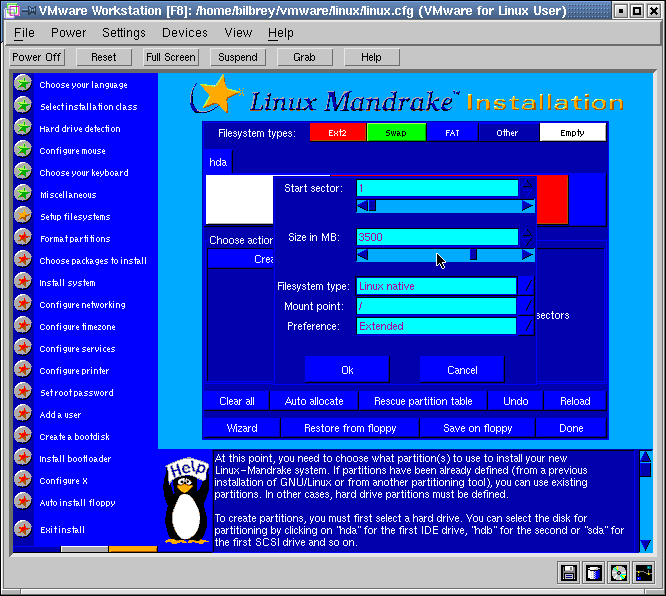This screenshot has width=666, height=596.
Task: Click star icon beside Install bootloader
Action: pos(22,458)
